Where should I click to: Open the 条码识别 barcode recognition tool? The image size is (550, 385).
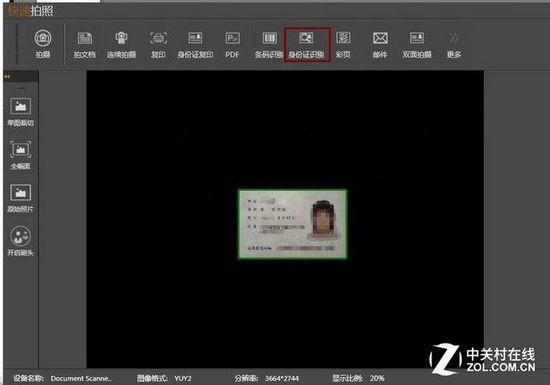pos(269,45)
